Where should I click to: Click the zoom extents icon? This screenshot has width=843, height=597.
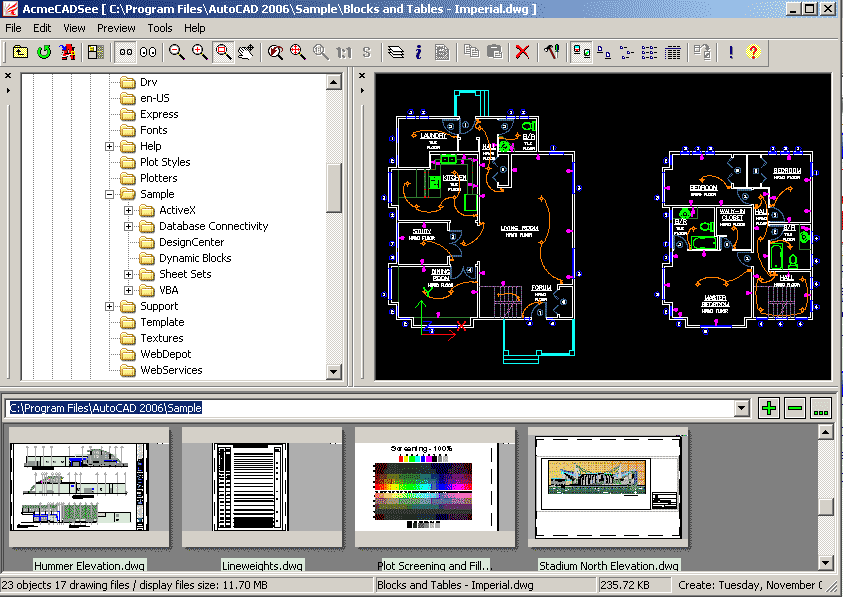pos(297,52)
